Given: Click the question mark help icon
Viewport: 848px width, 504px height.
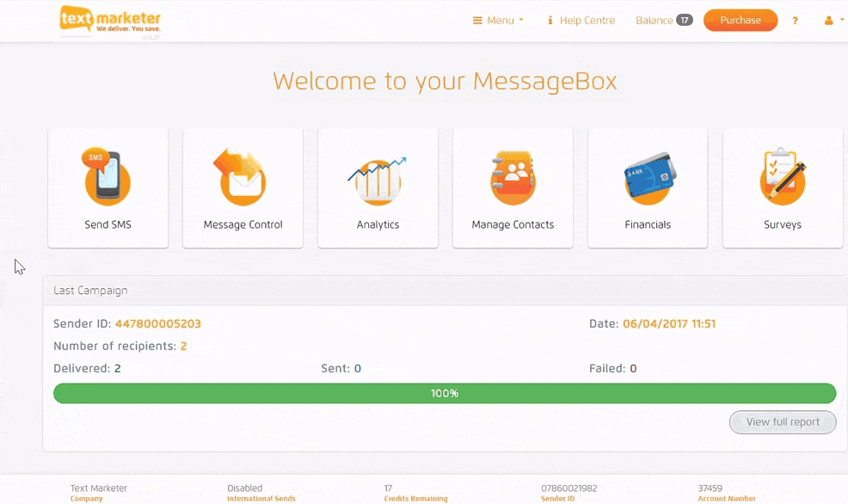Looking at the screenshot, I should pos(795,21).
